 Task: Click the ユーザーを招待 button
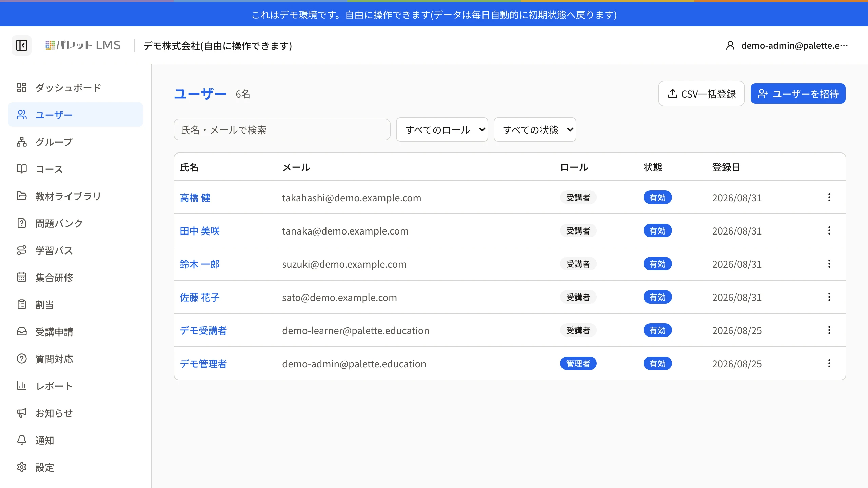798,94
